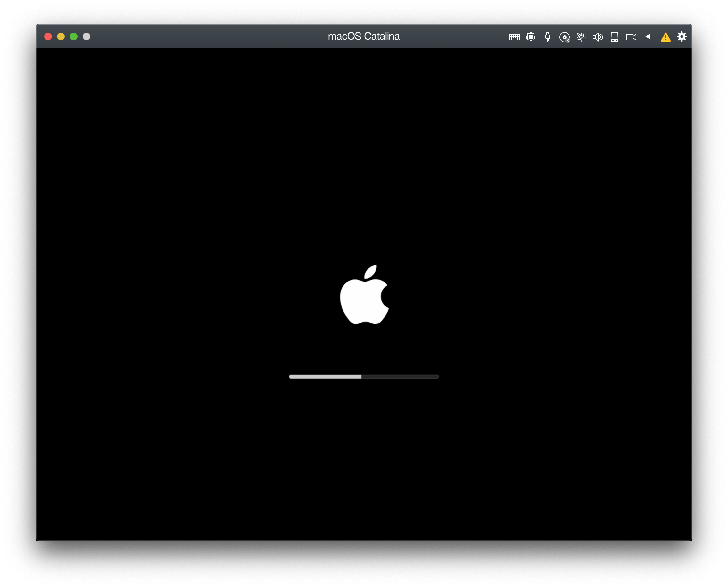The width and height of the screenshot is (728, 588).
Task: Open the USB devices icon
Action: pos(547,37)
